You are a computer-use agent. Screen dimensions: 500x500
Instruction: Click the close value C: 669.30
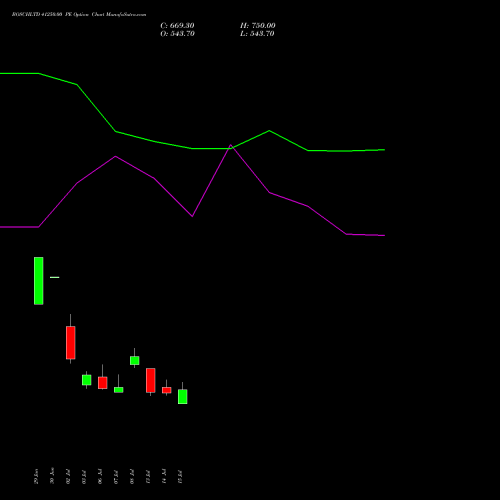point(177,26)
